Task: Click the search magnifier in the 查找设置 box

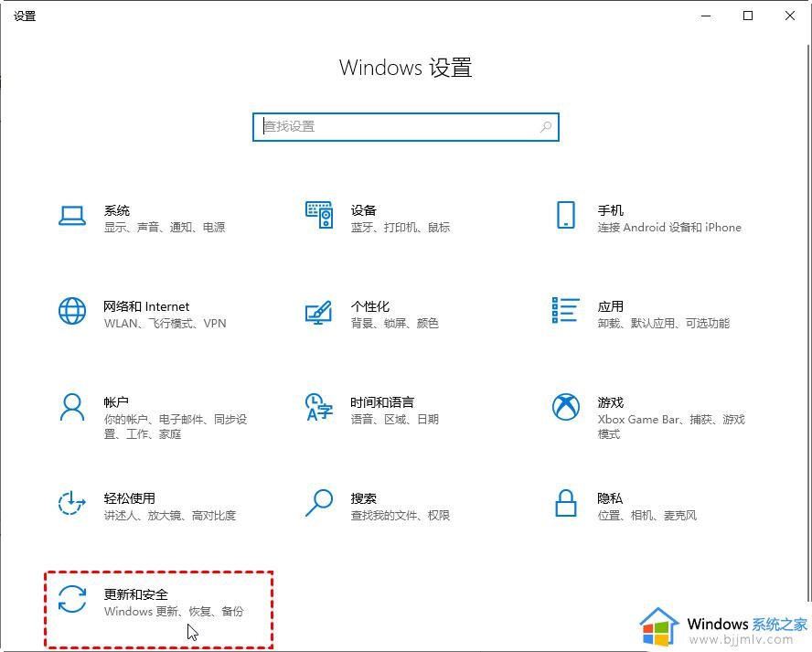Action: coord(546,126)
